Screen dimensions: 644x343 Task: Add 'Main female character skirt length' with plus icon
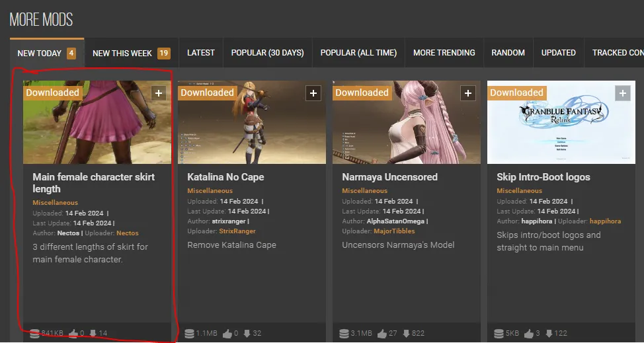point(159,93)
